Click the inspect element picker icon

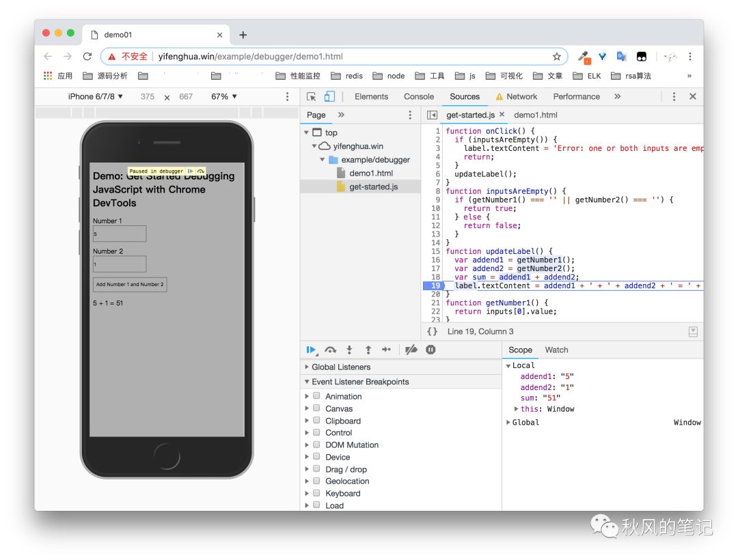tap(311, 96)
